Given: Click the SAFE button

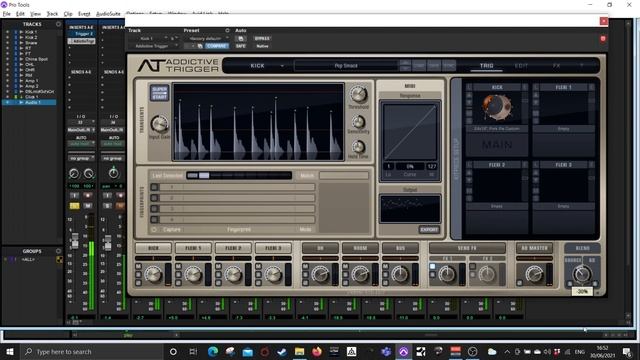Looking at the screenshot, I should tap(240, 46).
